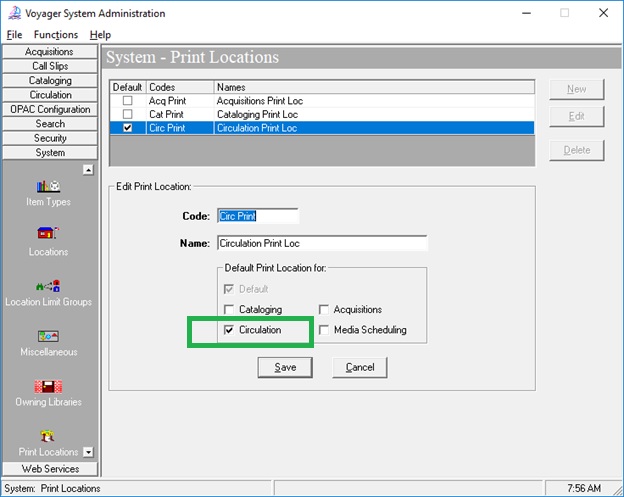Screen dimensions: 624x497
Task: Open the Help menu
Action: click(100, 35)
